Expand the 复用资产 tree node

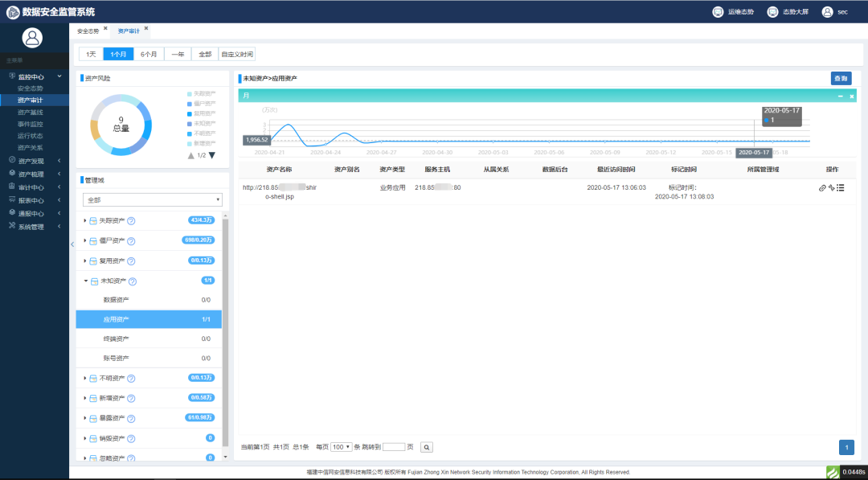coord(85,261)
